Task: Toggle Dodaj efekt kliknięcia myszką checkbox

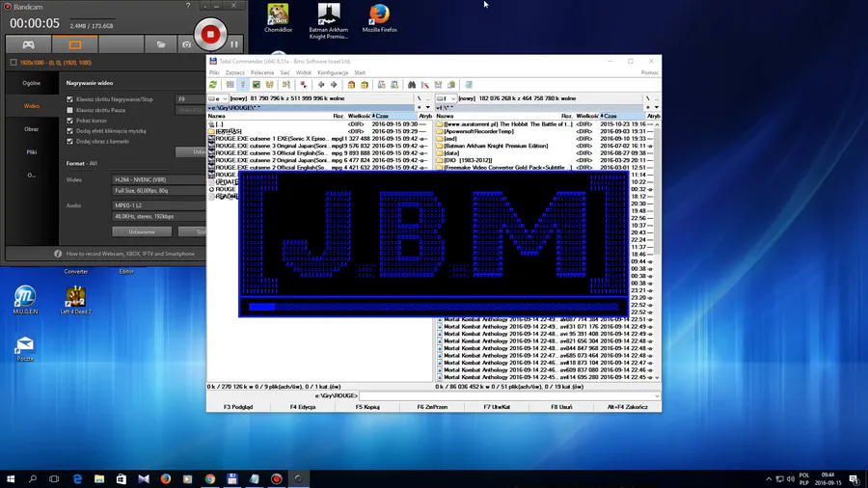Action: coord(69,131)
